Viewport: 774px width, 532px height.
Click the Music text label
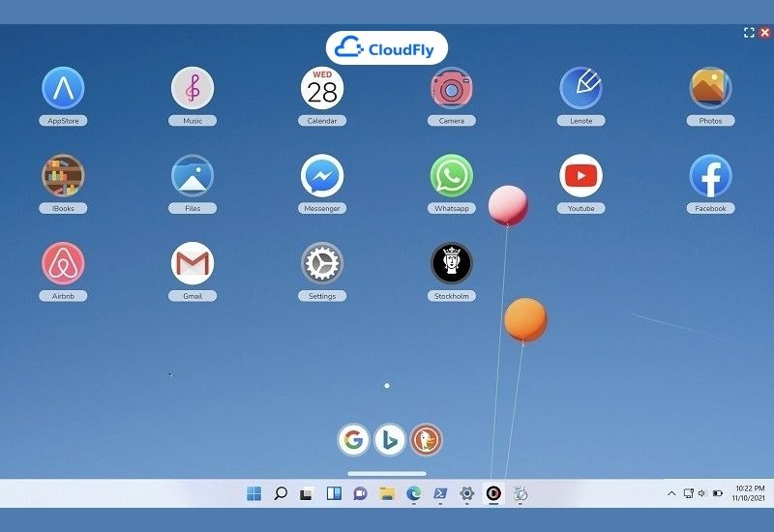(193, 120)
